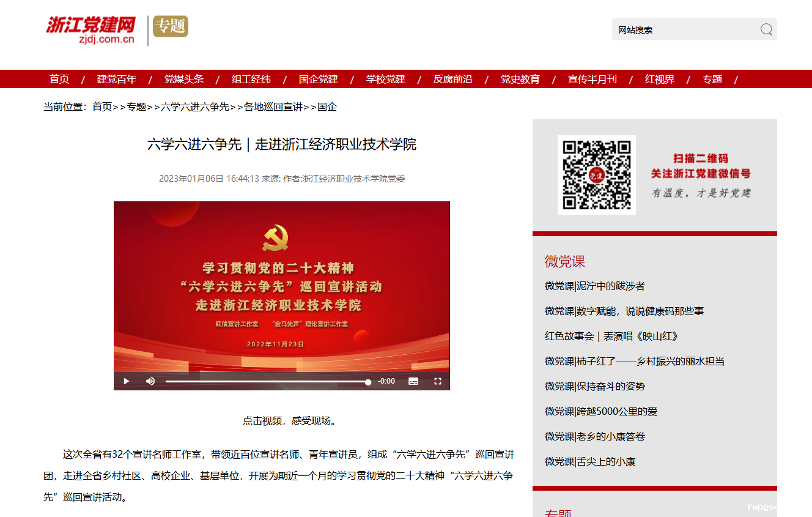Image resolution: width=812 pixels, height=517 pixels.
Task: Mute the video volume
Action: point(150,381)
